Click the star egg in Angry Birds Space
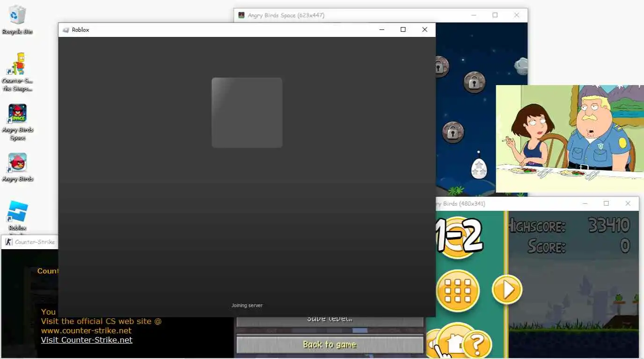This screenshot has height=359, width=644. click(x=478, y=168)
